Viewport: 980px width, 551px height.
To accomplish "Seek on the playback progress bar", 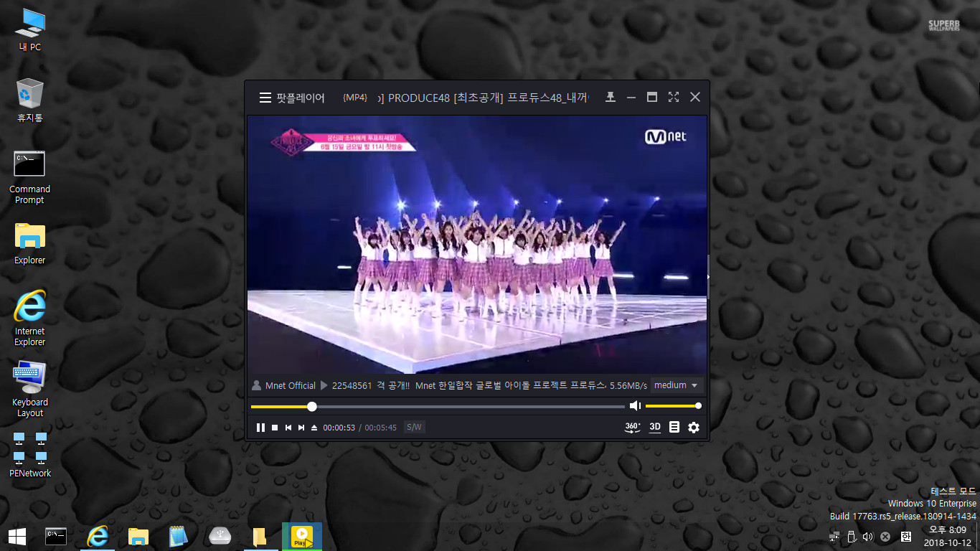I will coord(438,406).
